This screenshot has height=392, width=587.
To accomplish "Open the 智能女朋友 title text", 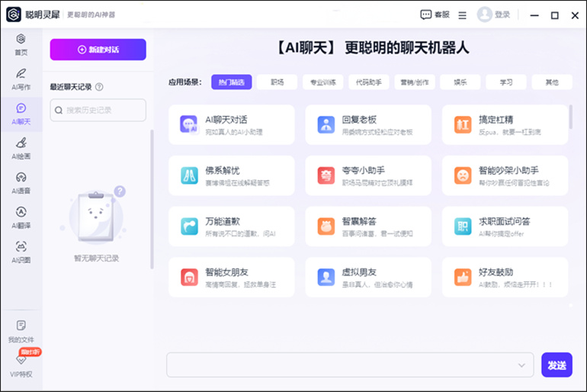I will pos(226,272).
